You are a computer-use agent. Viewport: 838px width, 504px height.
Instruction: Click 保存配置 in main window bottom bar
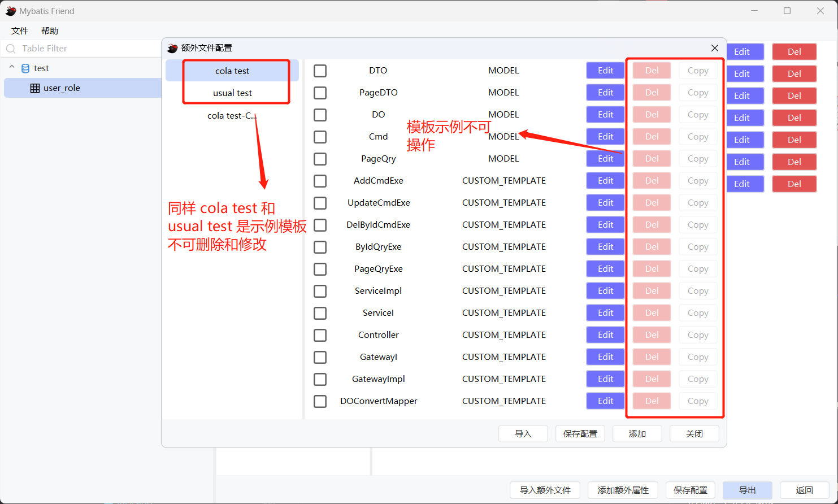tap(691, 490)
